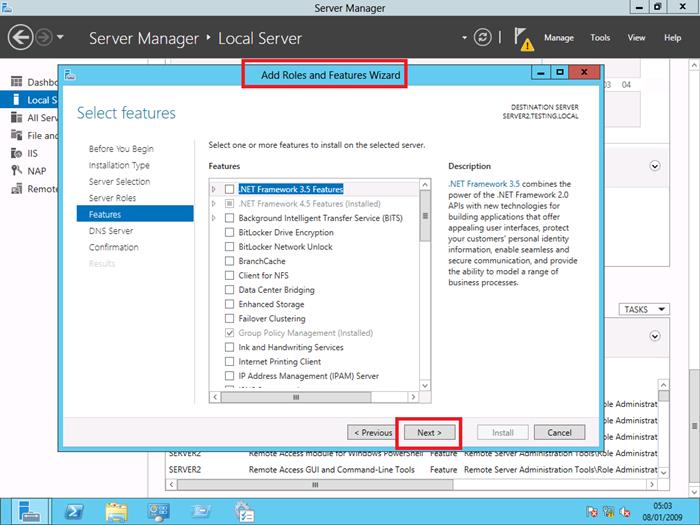The height and width of the screenshot is (525, 700).
Task: Open the Tools menu
Action: tap(600, 38)
